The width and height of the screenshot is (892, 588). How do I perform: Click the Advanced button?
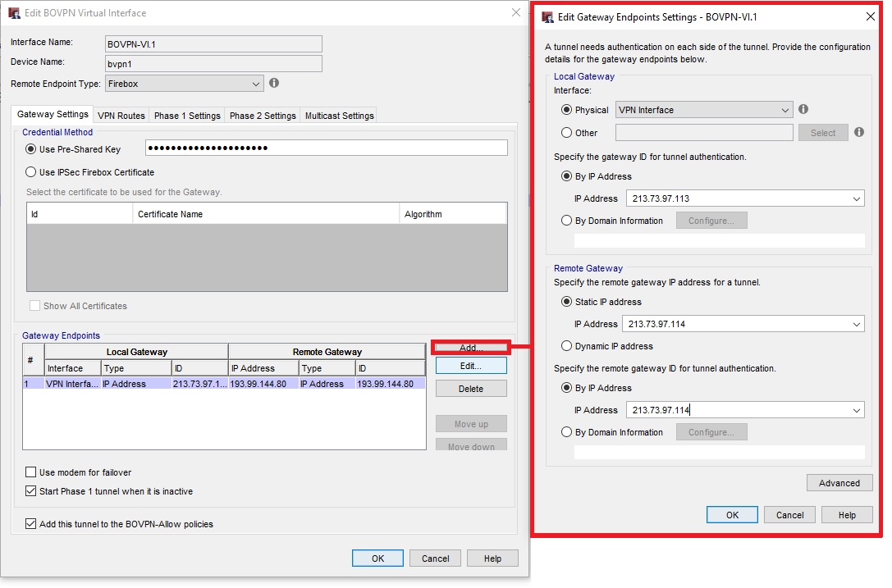click(839, 483)
